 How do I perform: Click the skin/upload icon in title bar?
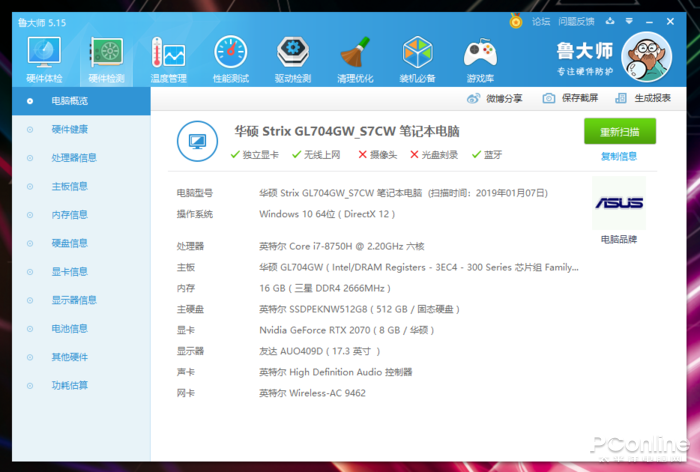pyautogui.click(x=610, y=21)
